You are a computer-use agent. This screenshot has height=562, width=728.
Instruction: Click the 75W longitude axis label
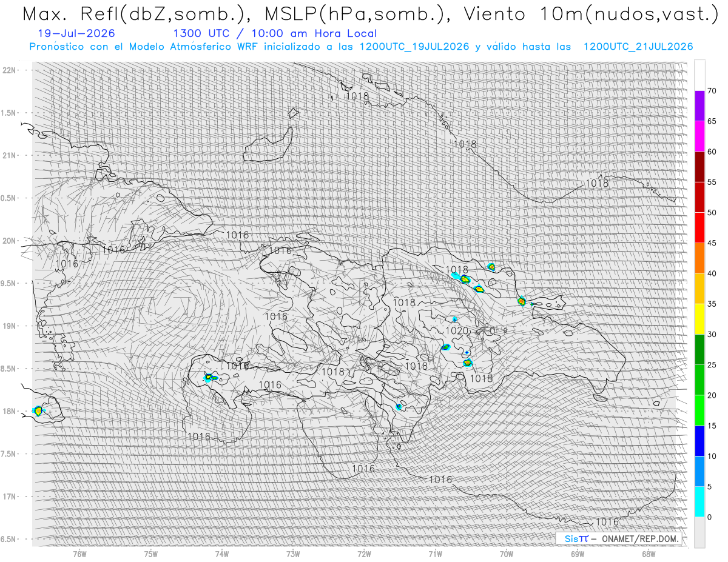point(151,554)
